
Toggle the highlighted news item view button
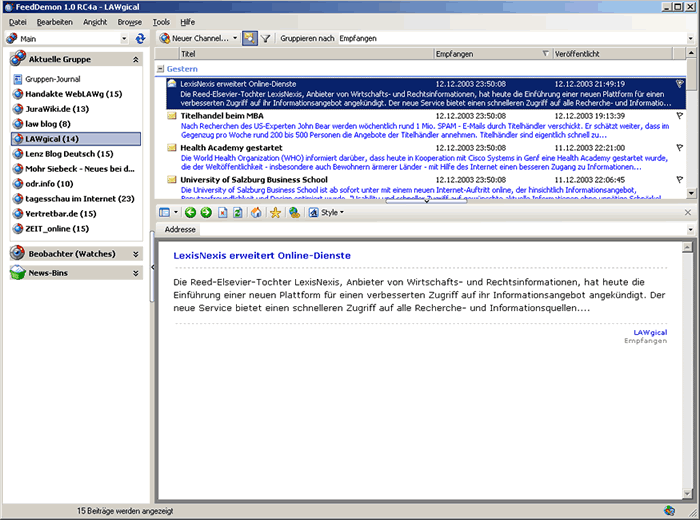pyautogui.click(x=248, y=38)
